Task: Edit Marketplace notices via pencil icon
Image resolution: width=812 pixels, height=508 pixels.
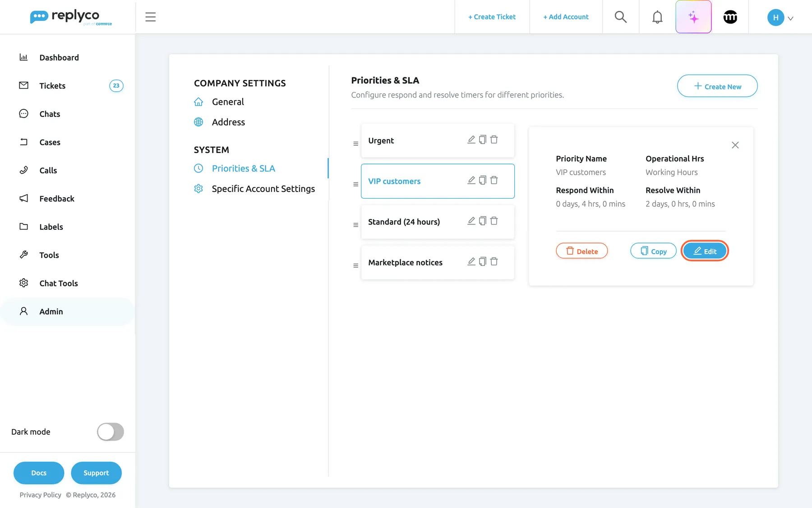Action: (471, 261)
